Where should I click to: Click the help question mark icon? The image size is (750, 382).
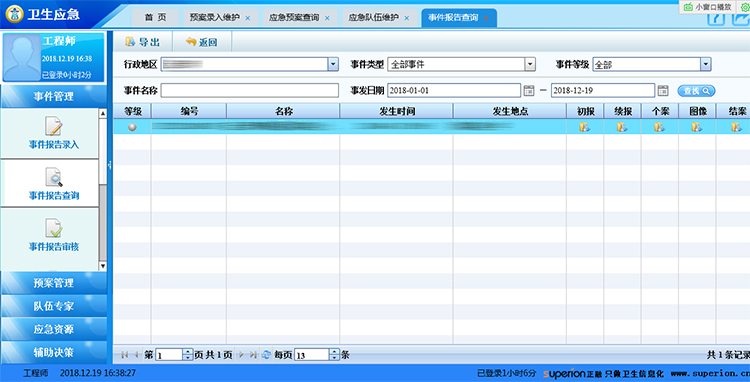tap(716, 20)
